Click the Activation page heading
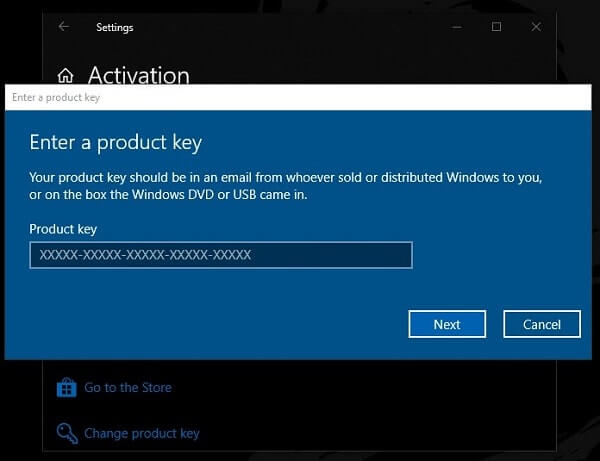The height and width of the screenshot is (461, 600). pos(139,75)
